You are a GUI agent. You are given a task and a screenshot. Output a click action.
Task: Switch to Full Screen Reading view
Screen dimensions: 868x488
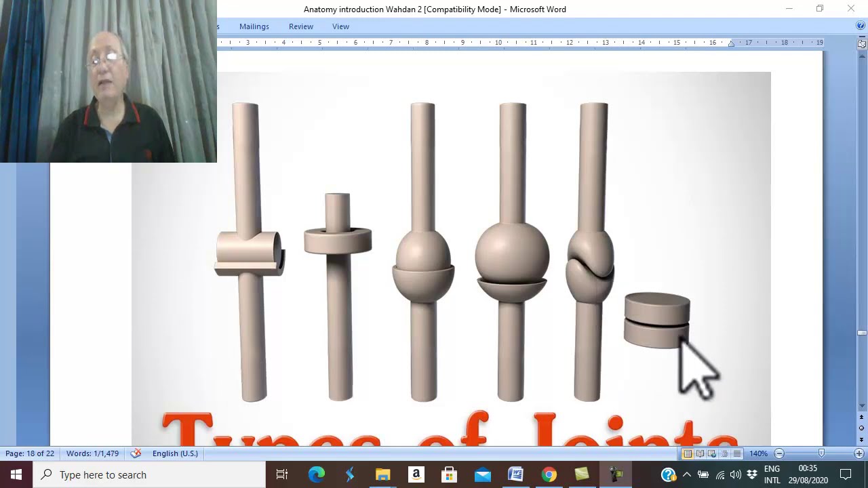[700, 453]
